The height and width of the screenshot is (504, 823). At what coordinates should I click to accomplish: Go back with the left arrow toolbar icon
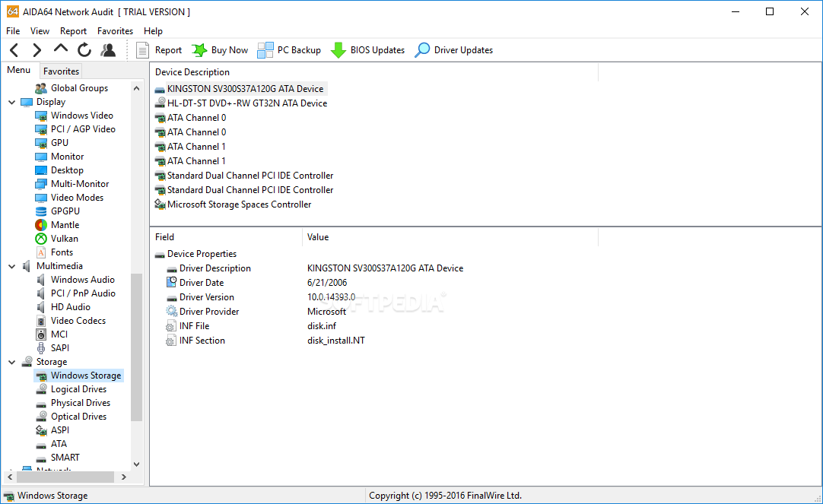coord(14,50)
